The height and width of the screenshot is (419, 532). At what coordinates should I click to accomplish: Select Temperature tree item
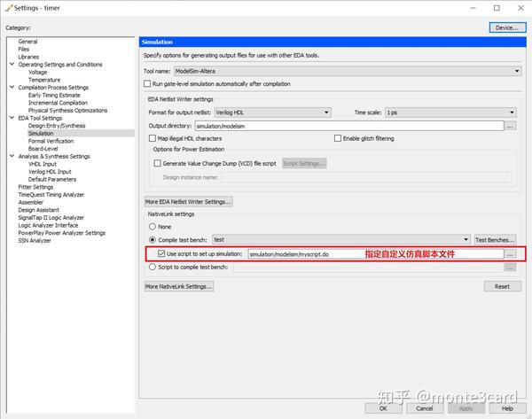(44, 80)
